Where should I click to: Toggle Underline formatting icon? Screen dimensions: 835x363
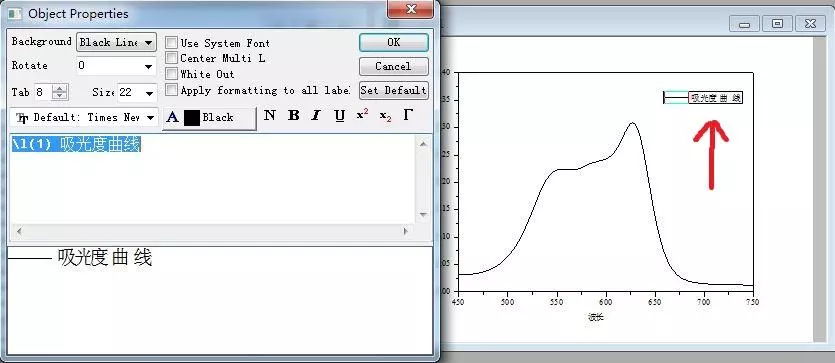(x=340, y=116)
